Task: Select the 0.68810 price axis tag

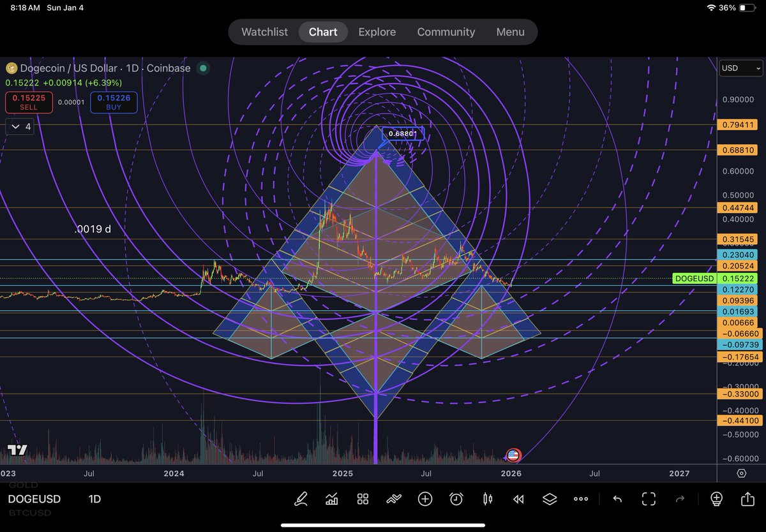Action: pos(737,150)
